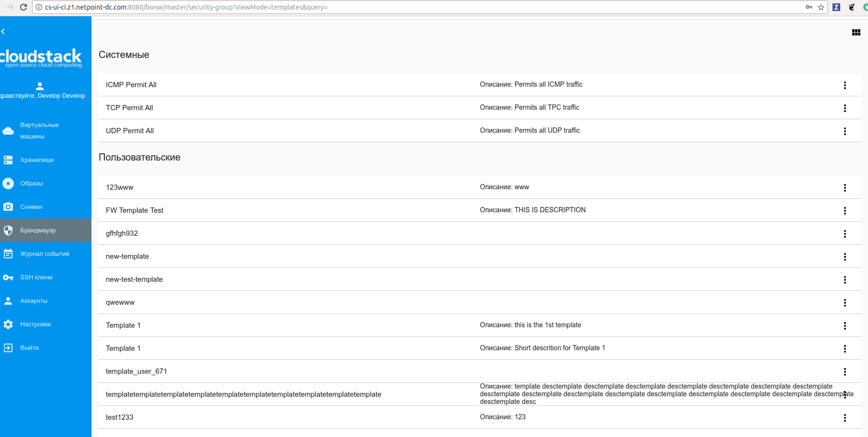
Task: Select the Брандмауэр menu entry
Action: [38, 230]
